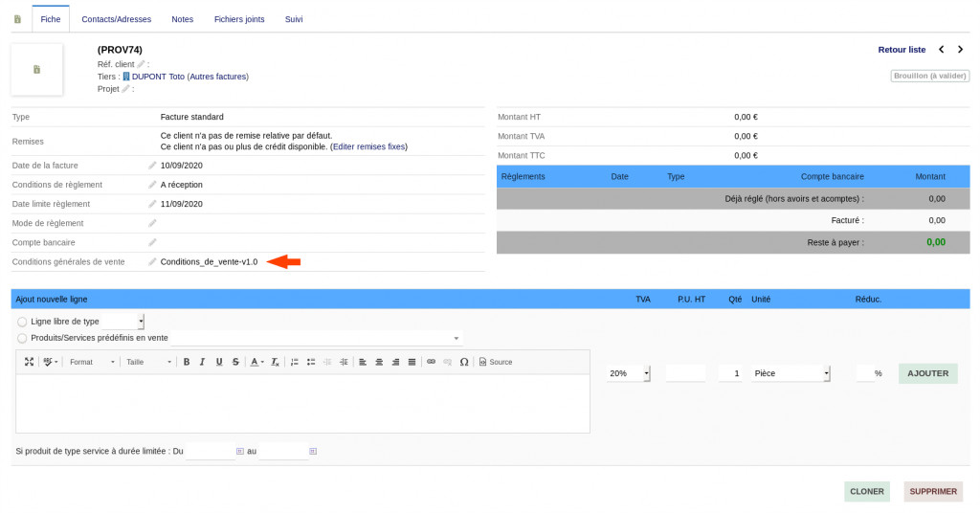
Task: Edit the Projet field with the pencil
Action: coord(125,89)
